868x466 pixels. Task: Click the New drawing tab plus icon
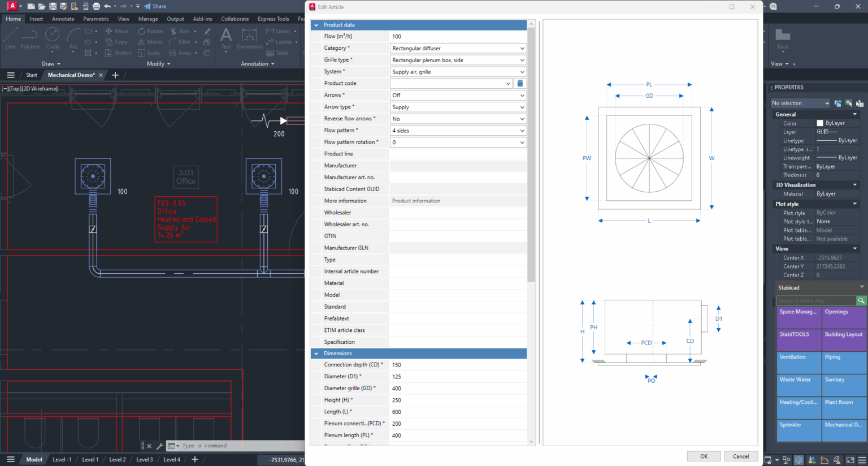(115, 75)
